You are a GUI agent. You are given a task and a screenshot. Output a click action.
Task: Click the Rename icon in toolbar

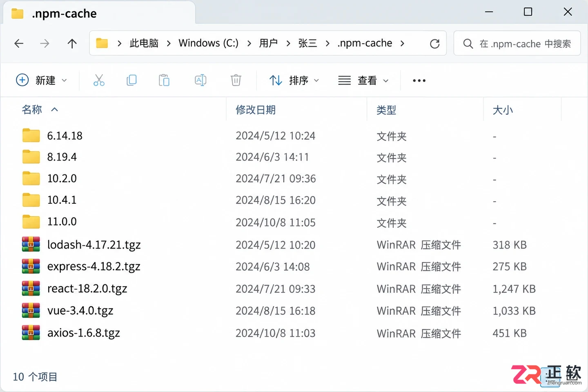point(200,80)
